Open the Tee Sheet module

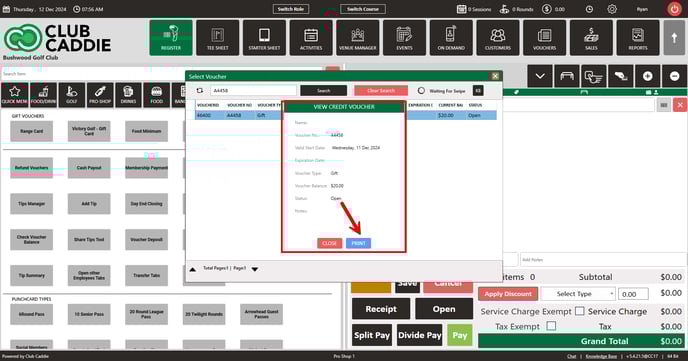pos(218,38)
